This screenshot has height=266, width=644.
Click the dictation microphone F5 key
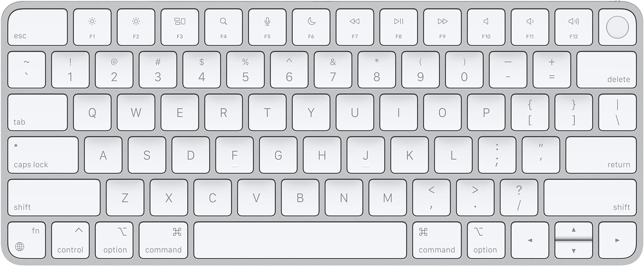click(x=267, y=27)
